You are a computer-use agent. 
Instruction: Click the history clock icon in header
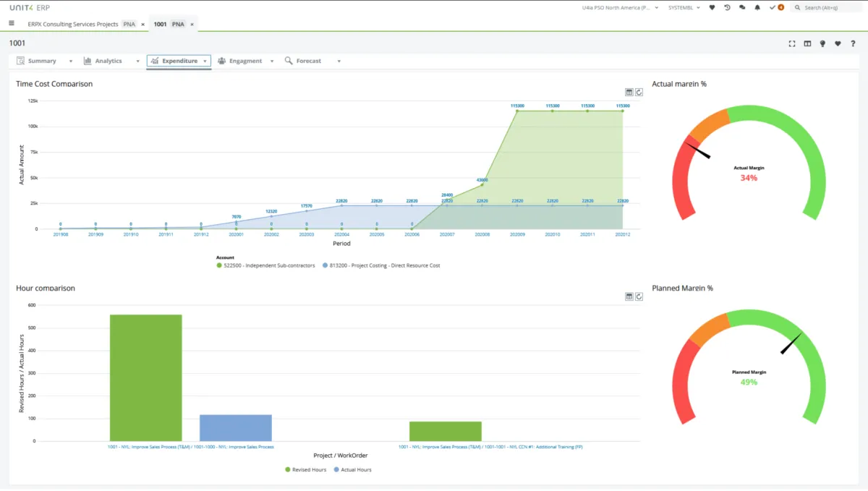tap(727, 7)
